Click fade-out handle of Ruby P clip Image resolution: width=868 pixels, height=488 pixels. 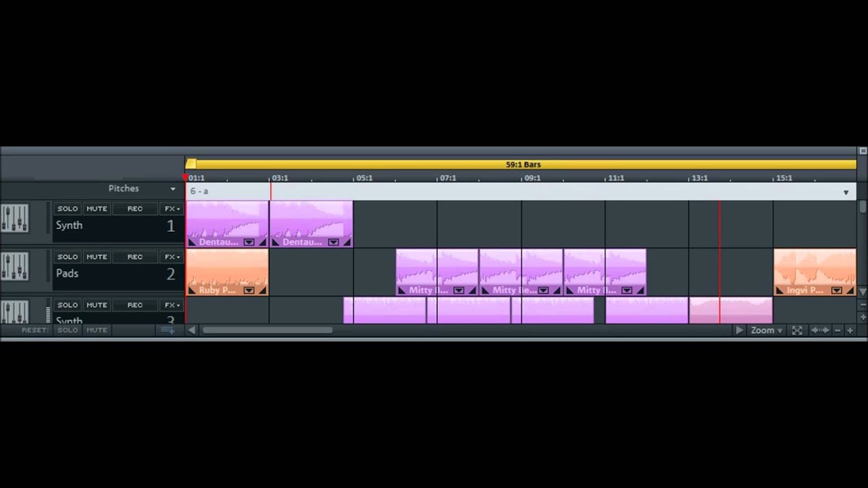[263, 290]
